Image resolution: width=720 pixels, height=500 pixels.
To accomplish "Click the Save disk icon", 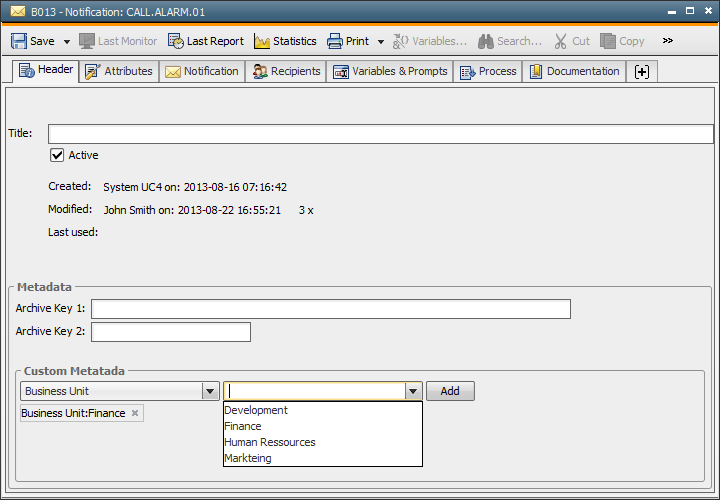I will click(19, 41).
